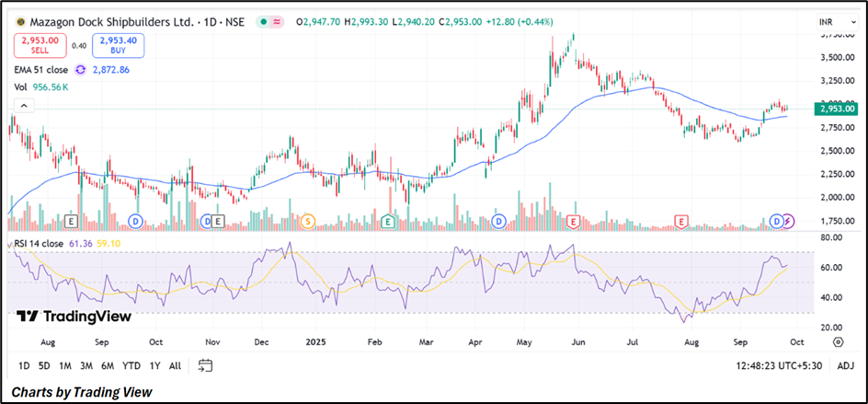Click the EMA value 2,872.86

pyautogui.click(x=109, y=70)
